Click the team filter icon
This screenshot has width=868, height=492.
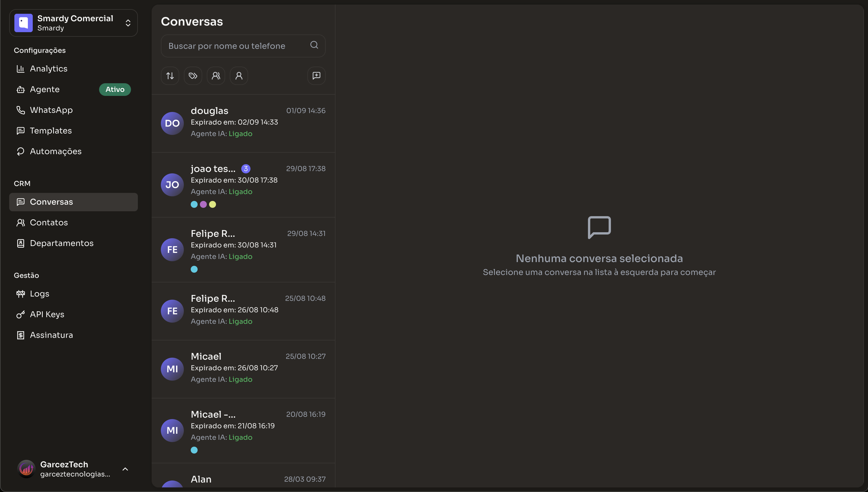(x=216, y=75)
